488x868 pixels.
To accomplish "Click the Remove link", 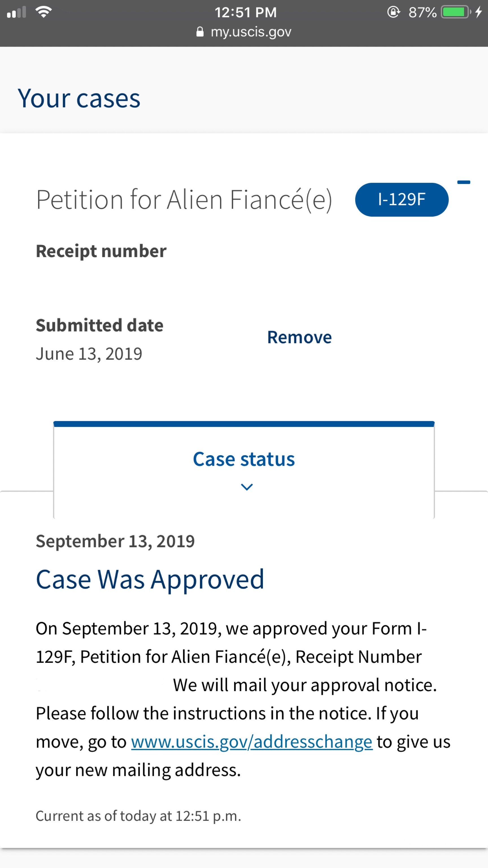I will click(x=299, y=337).
